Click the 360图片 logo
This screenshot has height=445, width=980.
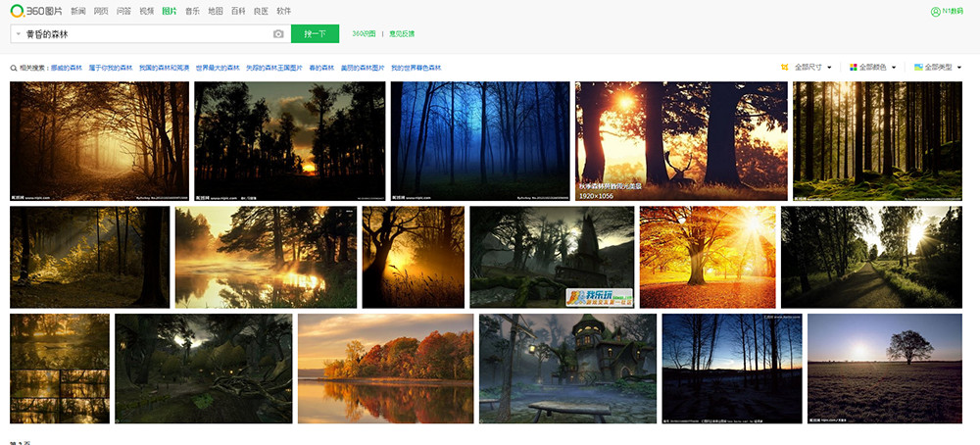pyautogui.click(x=36, y=11)
